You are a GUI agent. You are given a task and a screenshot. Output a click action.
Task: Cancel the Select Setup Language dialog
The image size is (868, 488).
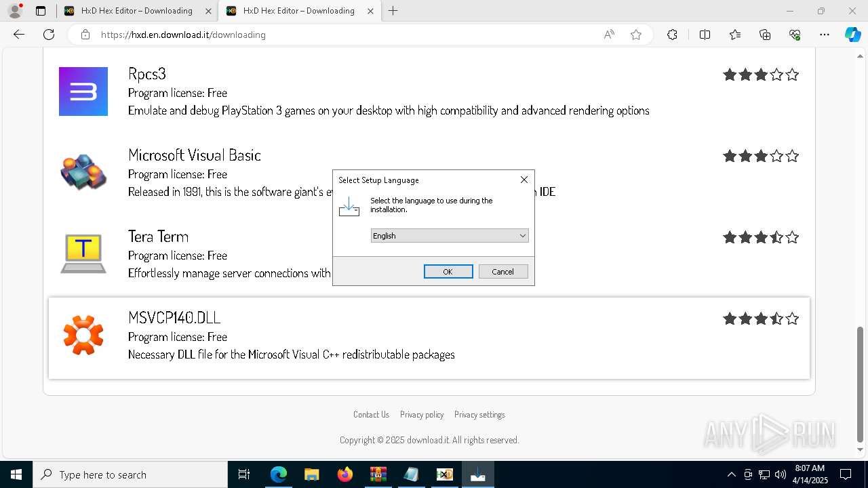(x=503, y=272)
